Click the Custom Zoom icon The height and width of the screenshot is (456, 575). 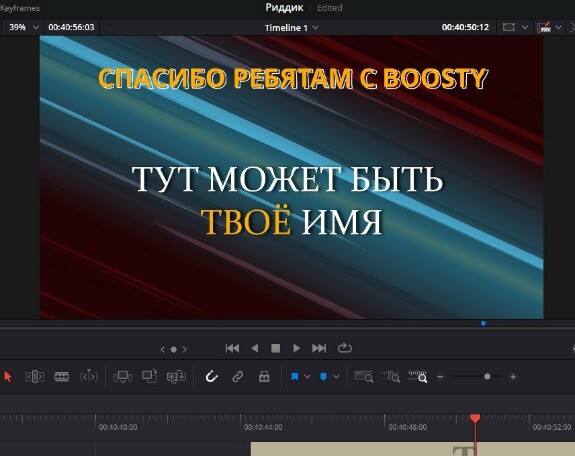tap(418, 377)
